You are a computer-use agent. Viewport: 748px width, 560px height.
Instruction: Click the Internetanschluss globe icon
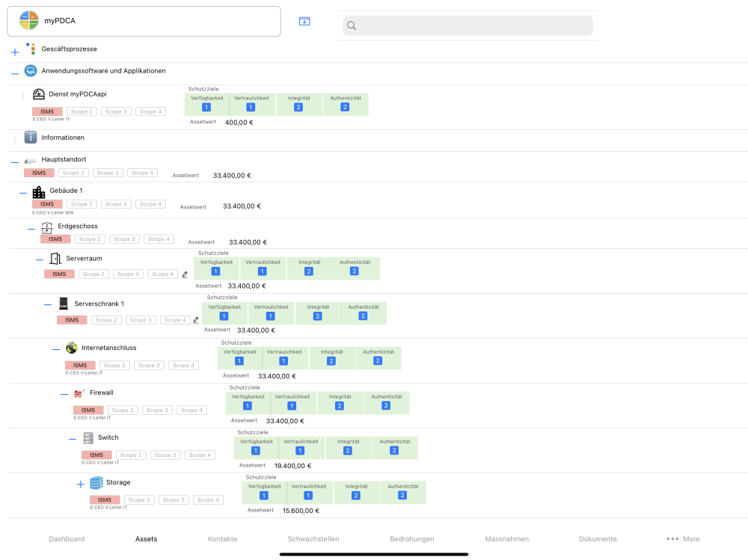72,348
